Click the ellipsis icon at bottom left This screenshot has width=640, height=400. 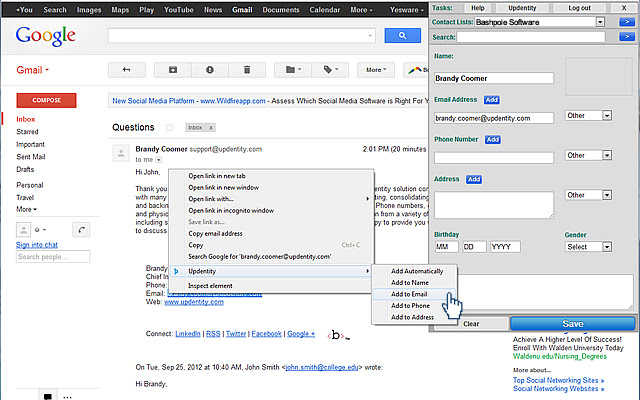(x=67, y=397)
